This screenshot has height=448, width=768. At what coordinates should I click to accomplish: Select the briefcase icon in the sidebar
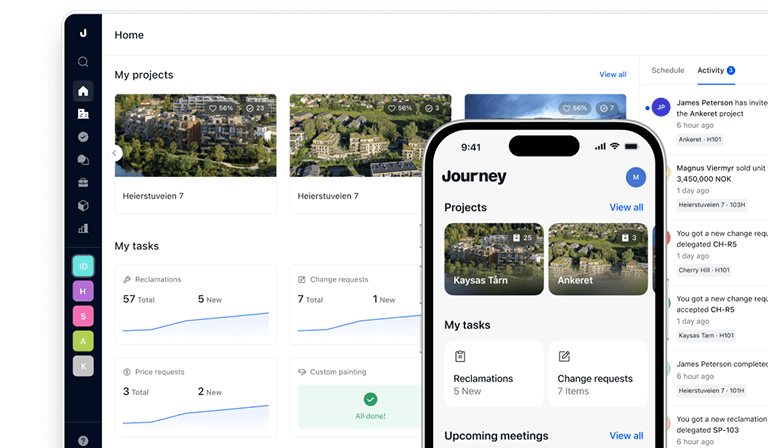(x=83, y=183)
